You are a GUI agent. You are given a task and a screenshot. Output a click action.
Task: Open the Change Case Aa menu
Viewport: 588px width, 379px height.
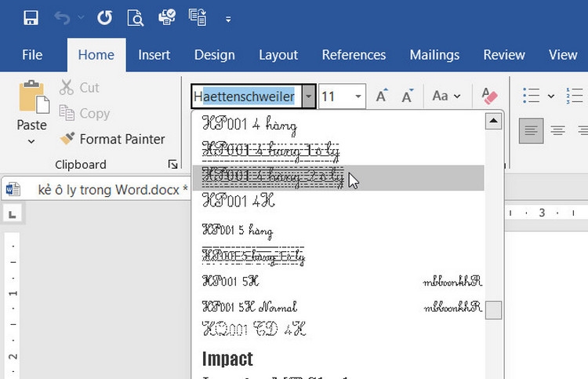tap(446, 96)
